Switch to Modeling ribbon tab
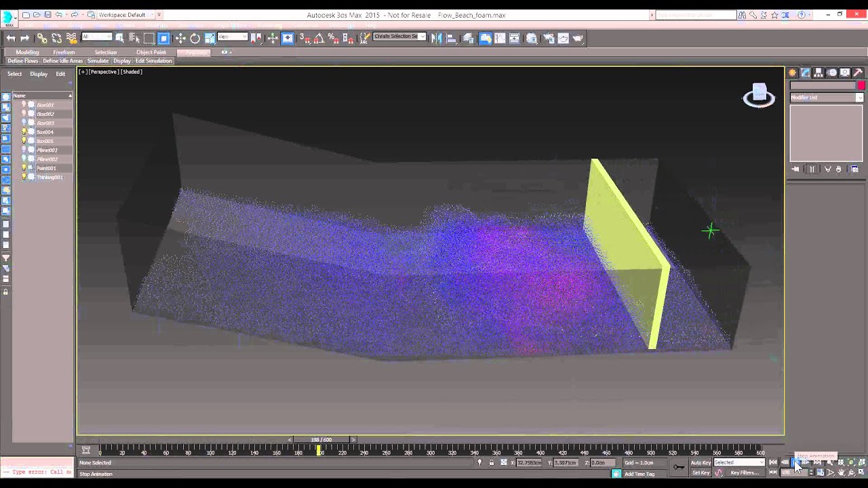The height and width of the screenshot is (488, 868). 27,52
